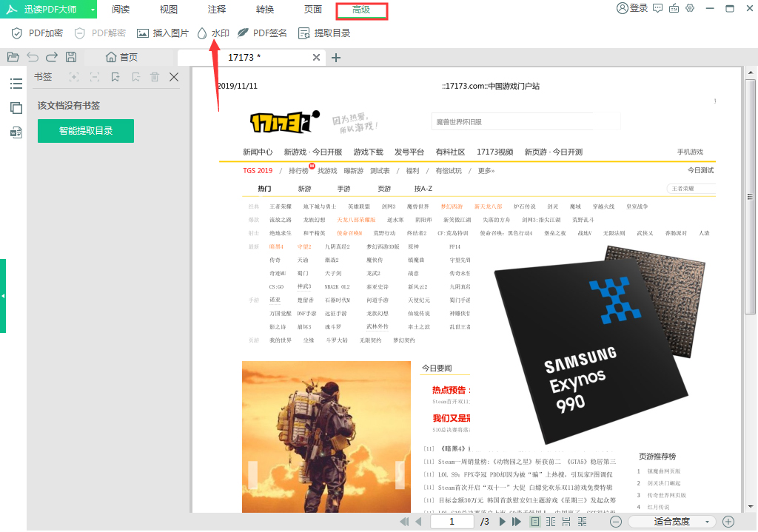The image size is (758, 532).
Task: Enable continuous scrolling page layout
Action: click(x=567, y=521)
